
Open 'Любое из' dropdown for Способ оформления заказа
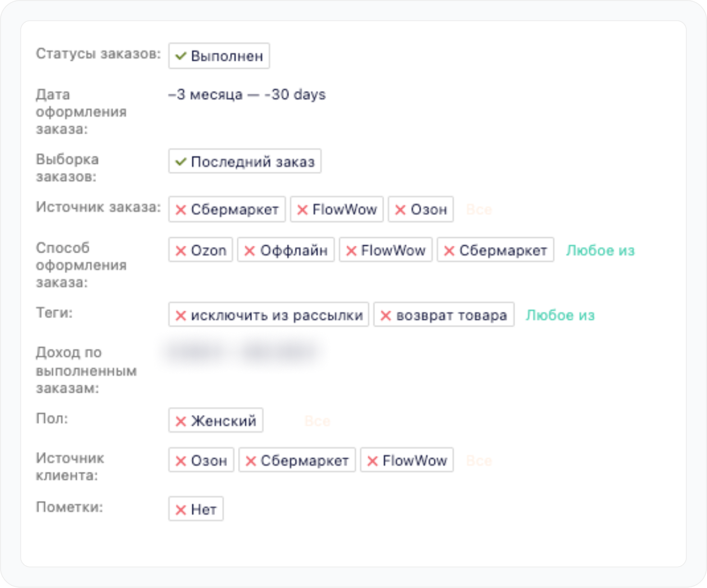[600, 251]
